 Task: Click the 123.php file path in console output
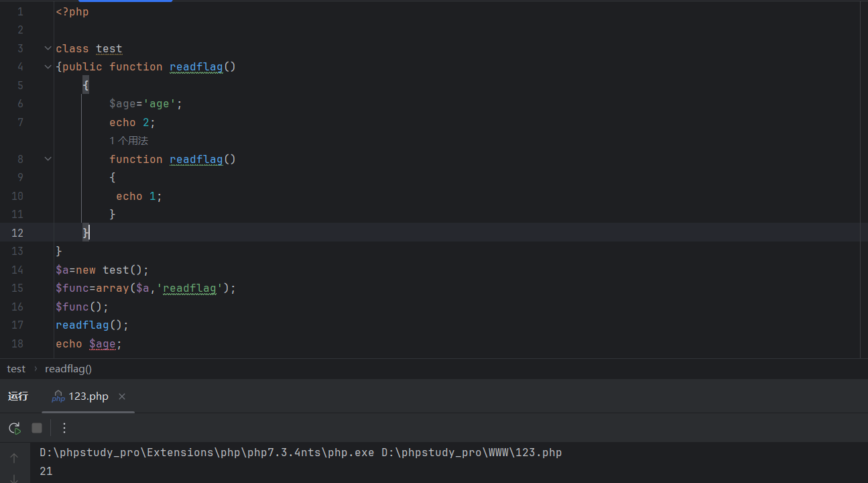[x=471, y=453]
